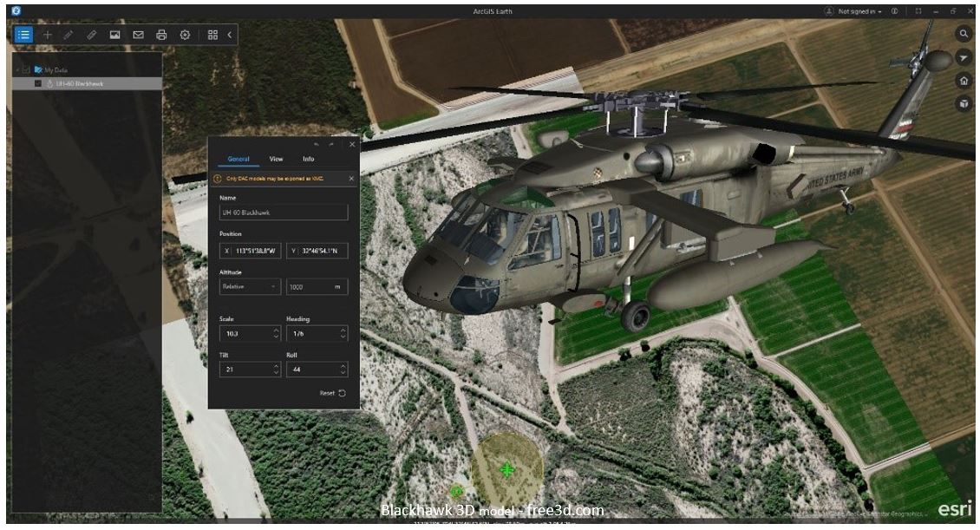Collapse the My Data tree arrow
This screenshot has height=530, width=980.
(17, 70)
